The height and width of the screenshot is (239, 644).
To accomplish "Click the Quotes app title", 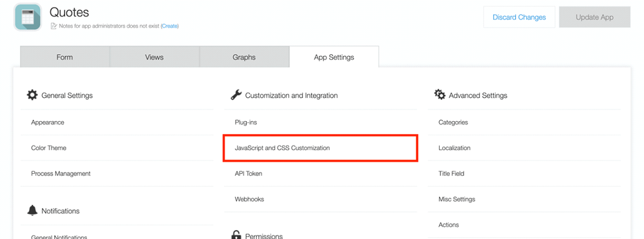I will coord(69,12).
